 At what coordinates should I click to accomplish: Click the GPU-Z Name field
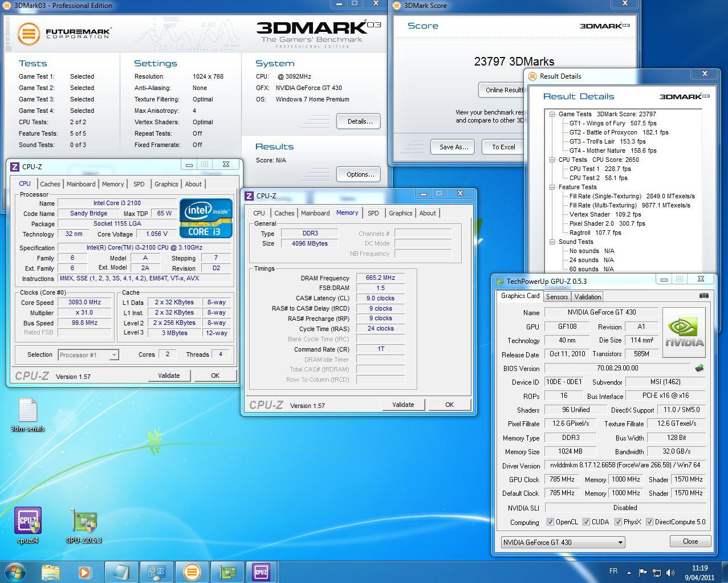[x=601, y=312]
